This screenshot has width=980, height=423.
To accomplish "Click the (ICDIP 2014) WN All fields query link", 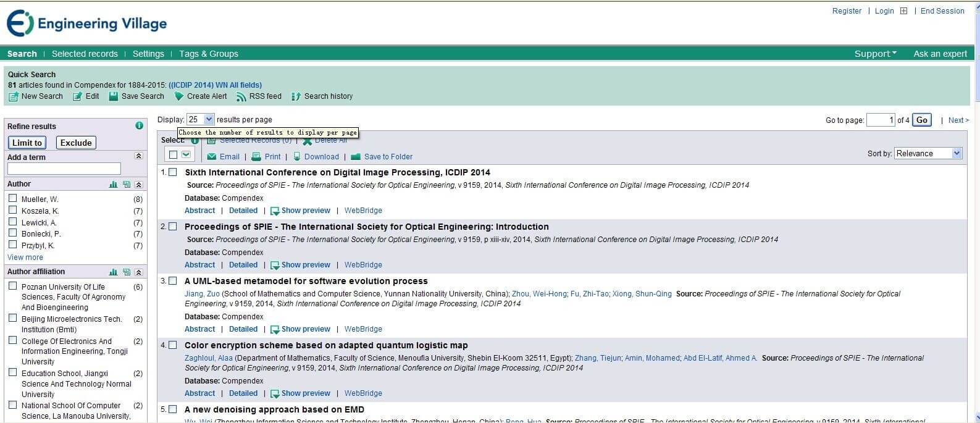I will [x=216, y=85].
